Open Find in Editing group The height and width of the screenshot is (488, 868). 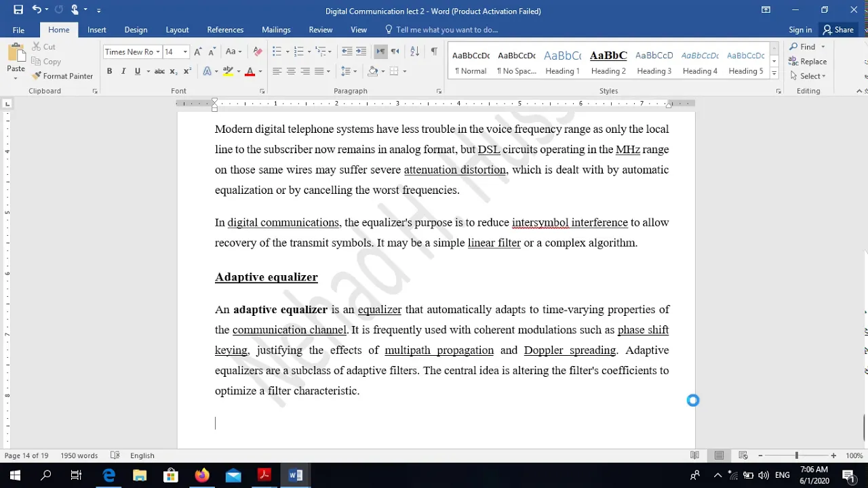click(802, 47)
